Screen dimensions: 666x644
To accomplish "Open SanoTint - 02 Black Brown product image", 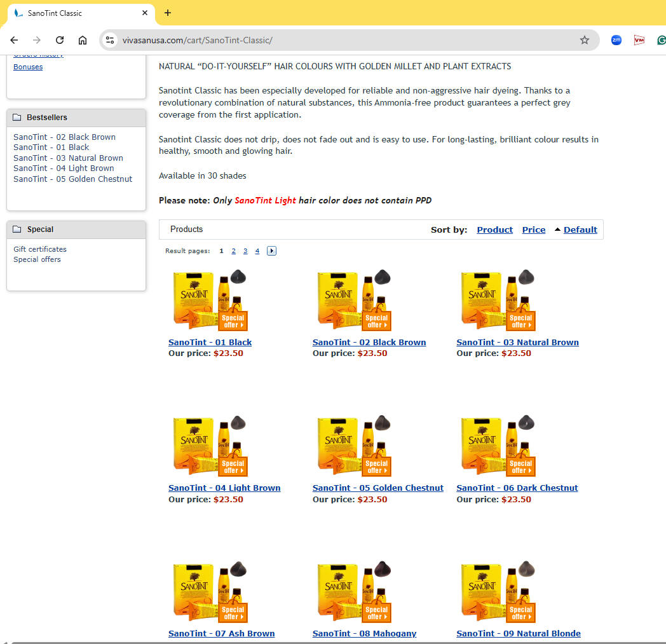I will pyautogui.click(x=354, y=300).
